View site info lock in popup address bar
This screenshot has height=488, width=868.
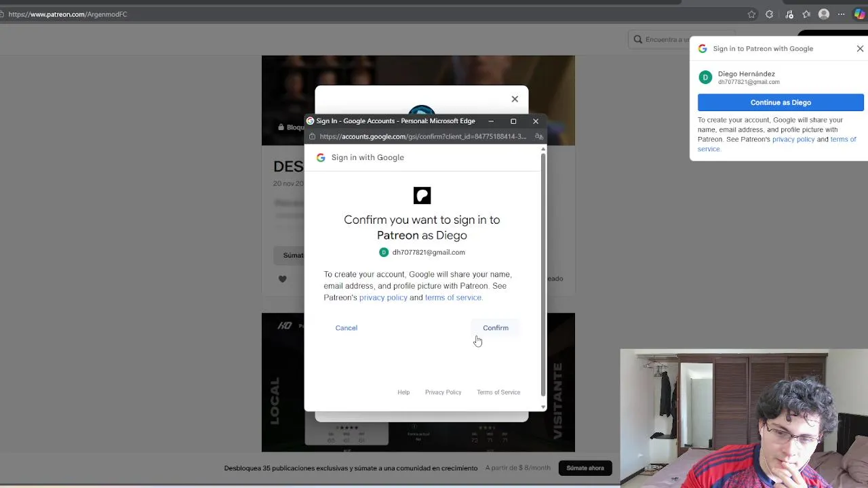click(312, 136)
